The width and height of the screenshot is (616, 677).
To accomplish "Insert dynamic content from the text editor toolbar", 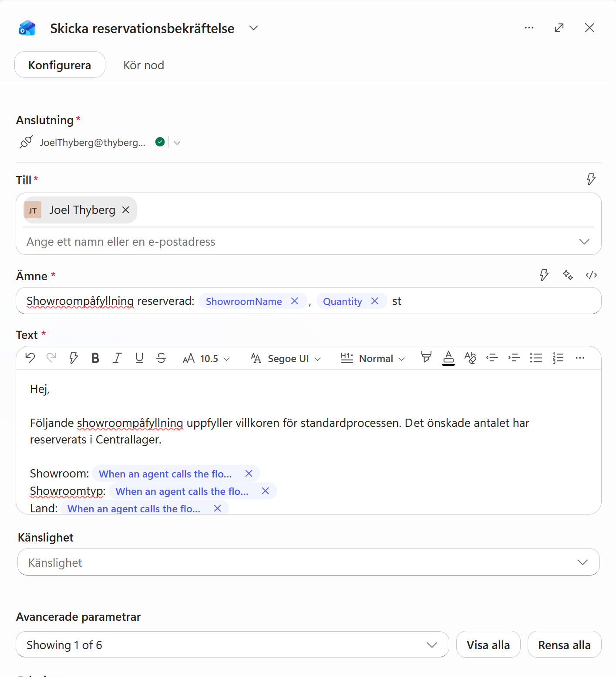I will 74,358.
